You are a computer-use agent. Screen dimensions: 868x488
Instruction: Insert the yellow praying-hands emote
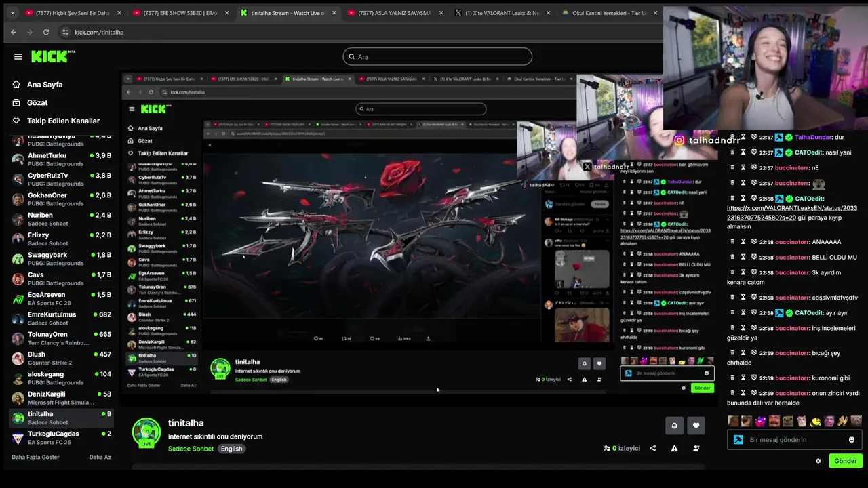pos(843,422)
